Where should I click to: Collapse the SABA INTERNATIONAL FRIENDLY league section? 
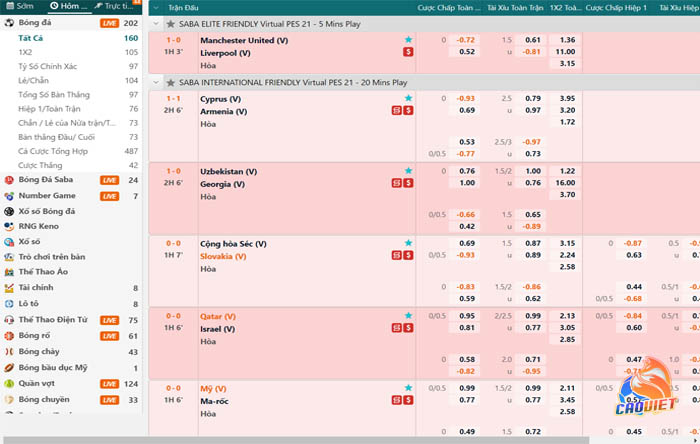[x=156, y=83]
